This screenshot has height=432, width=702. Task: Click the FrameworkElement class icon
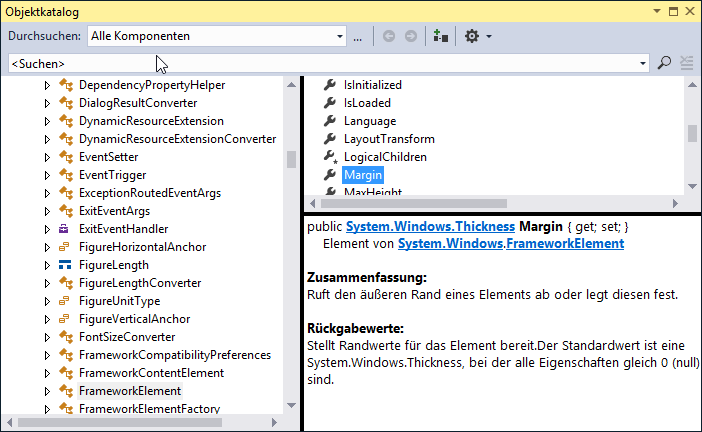66,391
